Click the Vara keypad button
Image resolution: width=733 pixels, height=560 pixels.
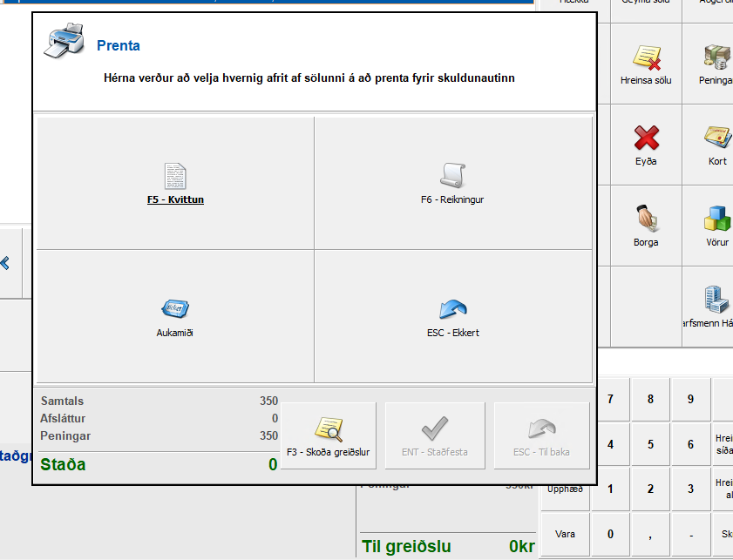tap(565, 533)
